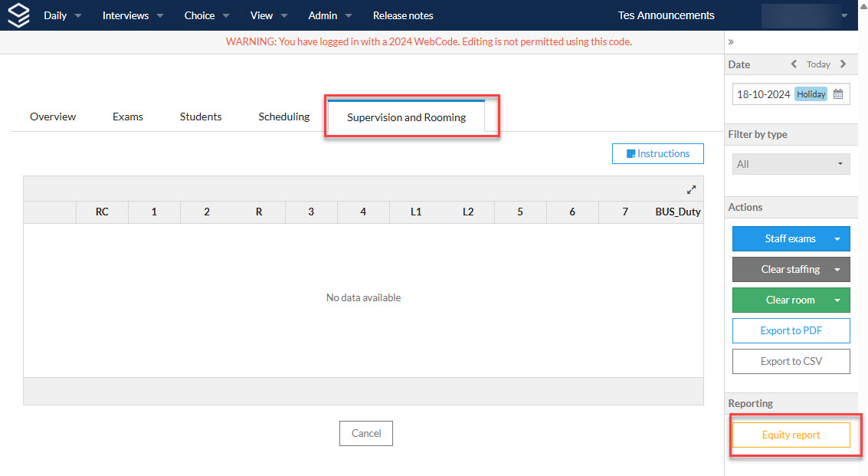
Task: Expand the Staff exams dropdown arrow
Action: tap(837, 239)
